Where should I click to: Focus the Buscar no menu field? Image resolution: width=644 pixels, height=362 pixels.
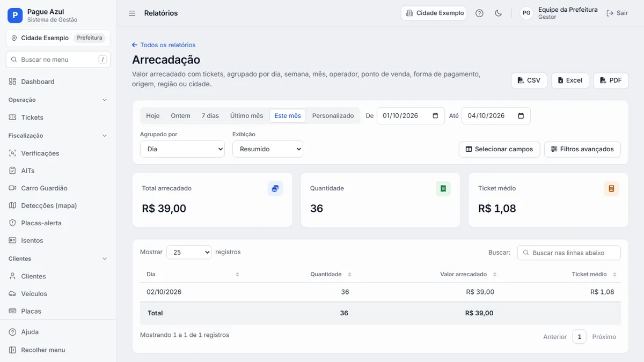click(58, 60)
